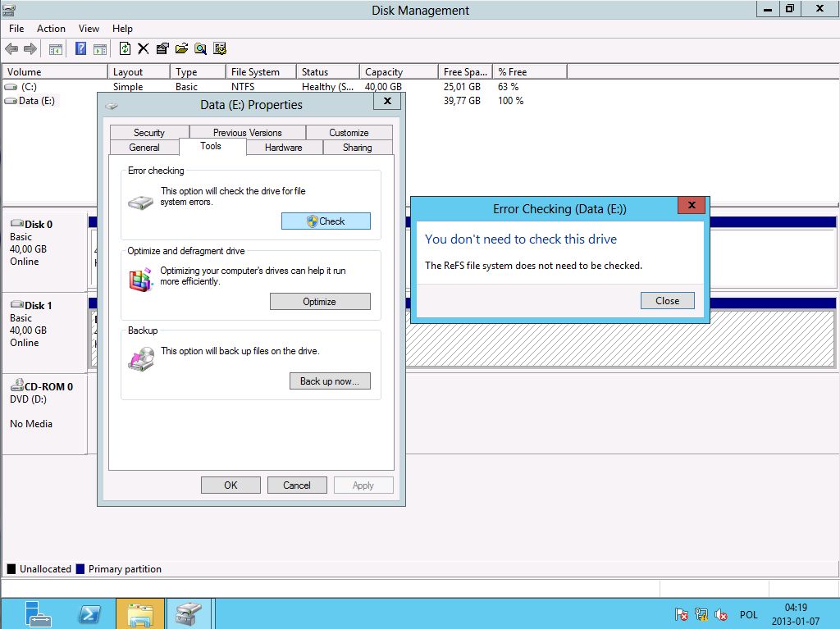Screen dimensions: 840x629
Task: Click the NTFS cell of the C: row
Action: [243, 87]
